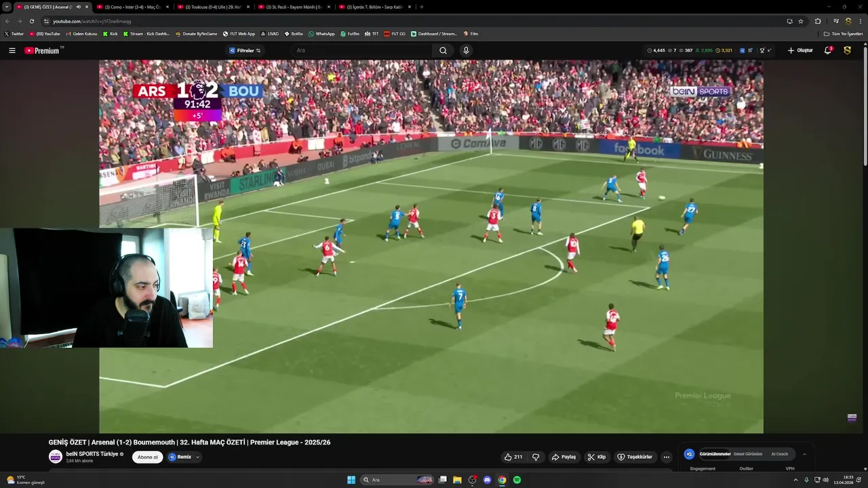This screenshot has height=488, width=868.
Task: Open the Donate ByNoGame bookmark
Action: (197, 33)
